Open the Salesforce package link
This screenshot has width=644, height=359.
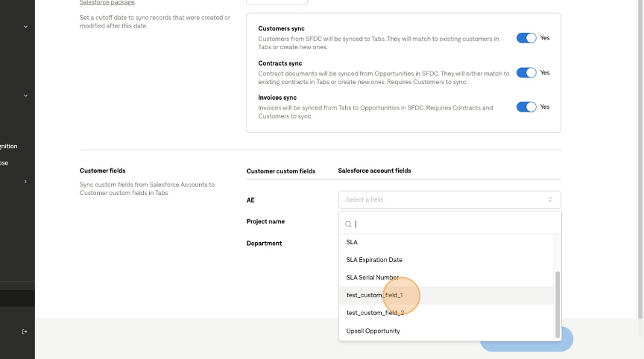(x=107, y=3)
